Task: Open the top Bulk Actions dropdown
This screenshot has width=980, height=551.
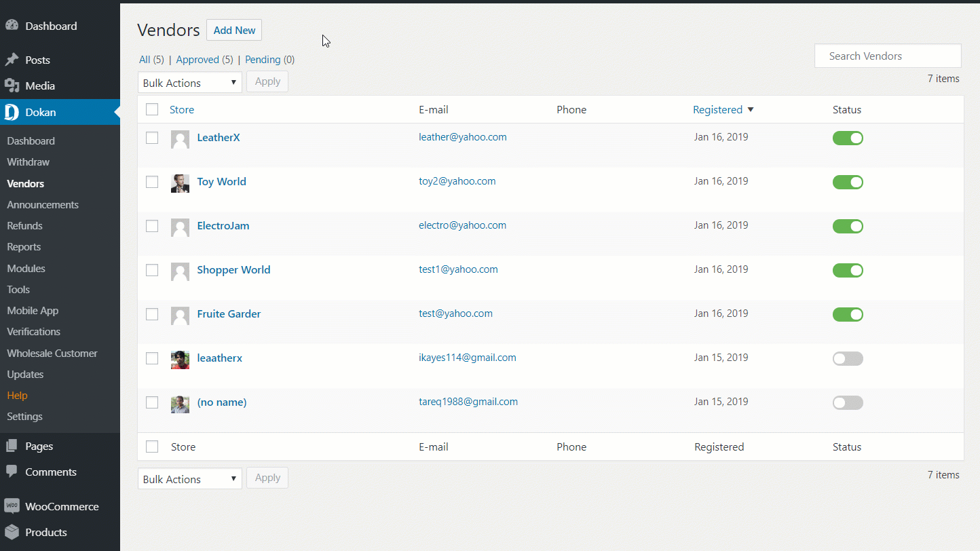Action: click(x=190, y=82)
